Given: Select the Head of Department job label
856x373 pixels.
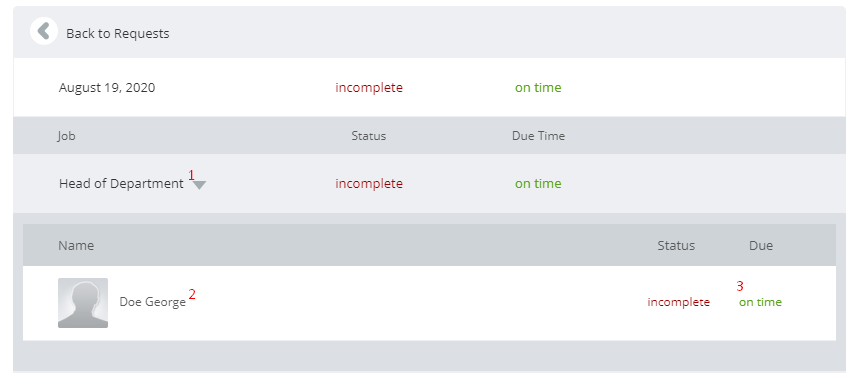Looking at the screenshot, I should coord(121,183).
